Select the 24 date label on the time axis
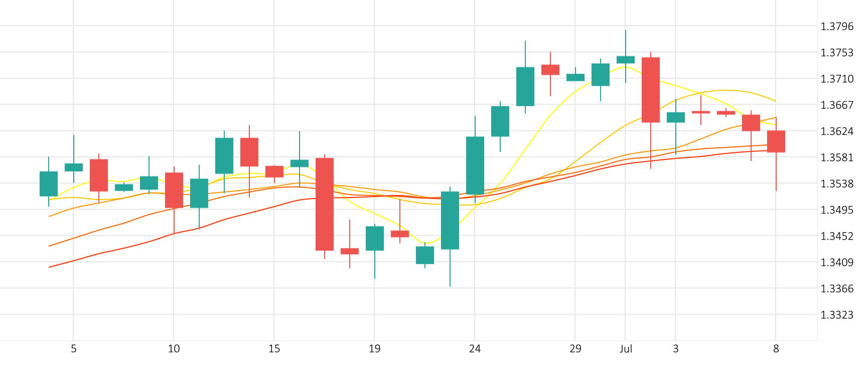 pos(475,349)
